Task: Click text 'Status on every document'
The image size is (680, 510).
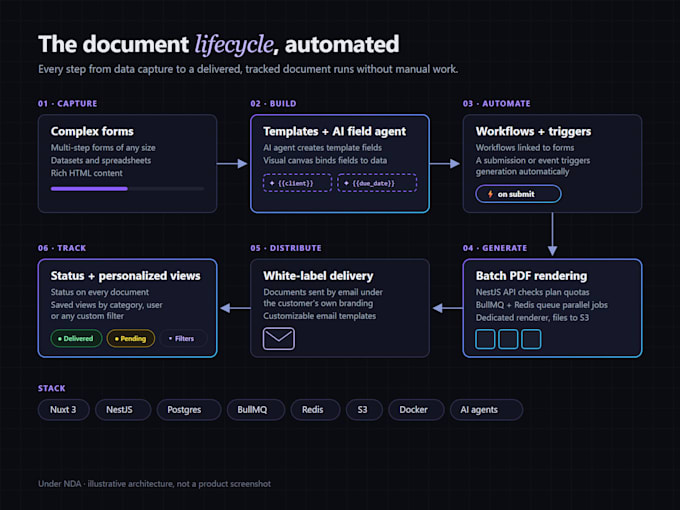Action: pos(99,292)
